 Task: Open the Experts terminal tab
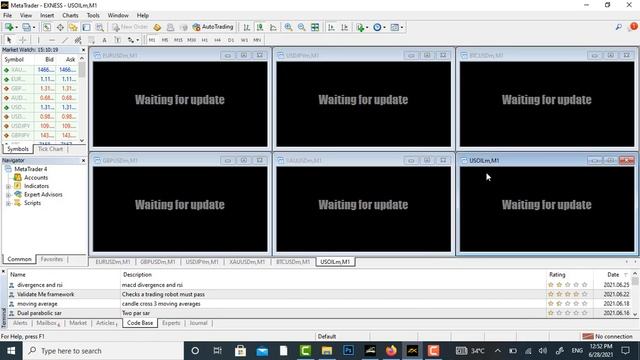(171, 323)
